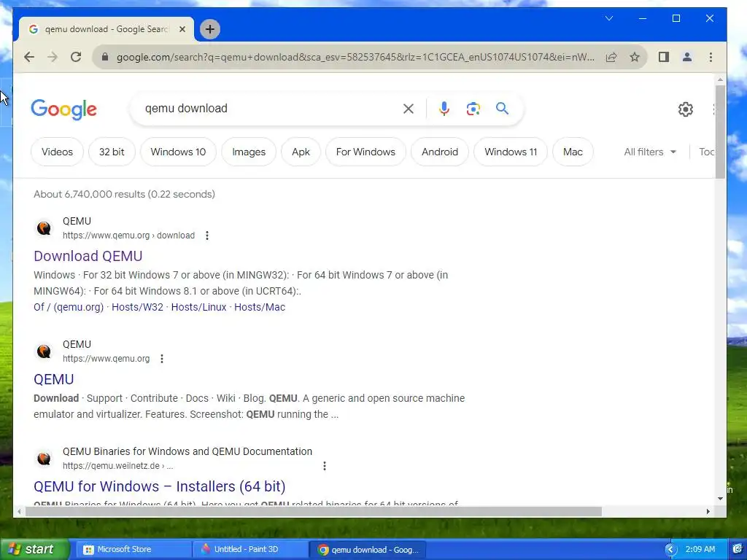Go back to the previous page
The width and height of the screenshot is (747, 560).
(29, 57)
